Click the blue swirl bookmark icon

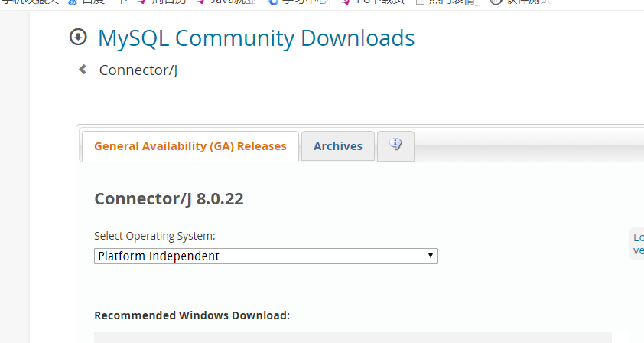click(x=272, y=2)
